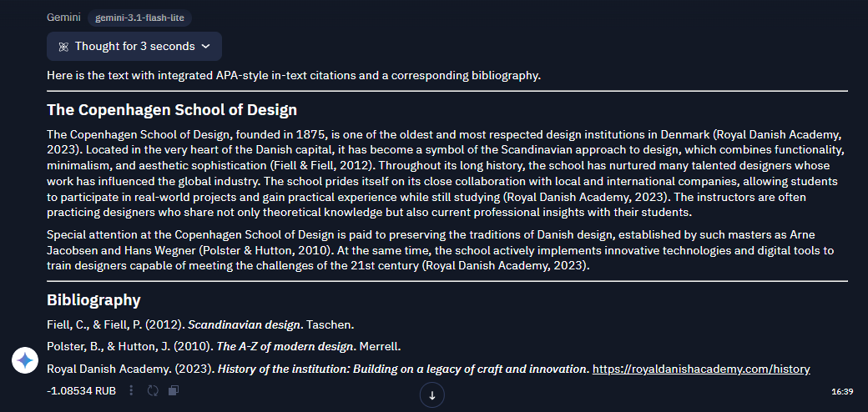This screenshot has width=868, height=412.
Task: Open the royaldanishacademy.com/history link
Action: (x=701, y=369)
